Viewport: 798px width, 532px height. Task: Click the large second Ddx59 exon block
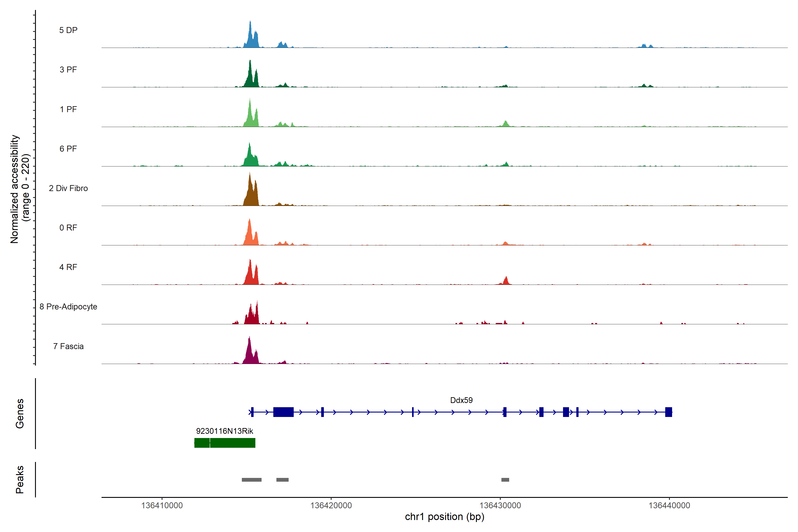coord(283,412)
